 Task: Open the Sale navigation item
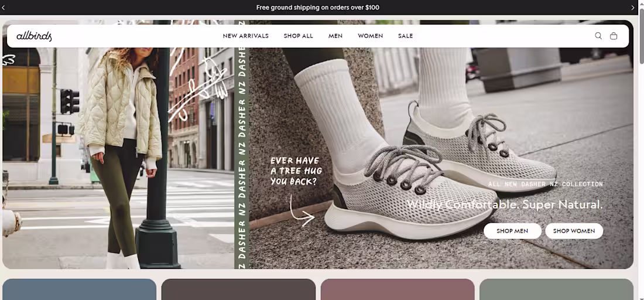pyautogui.click(x=405, y=36)
